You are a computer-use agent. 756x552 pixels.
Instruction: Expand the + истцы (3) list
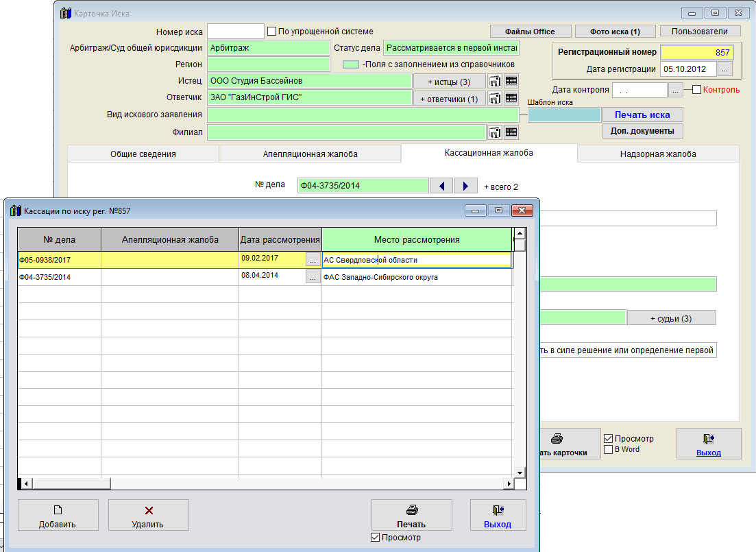(450, 82)
